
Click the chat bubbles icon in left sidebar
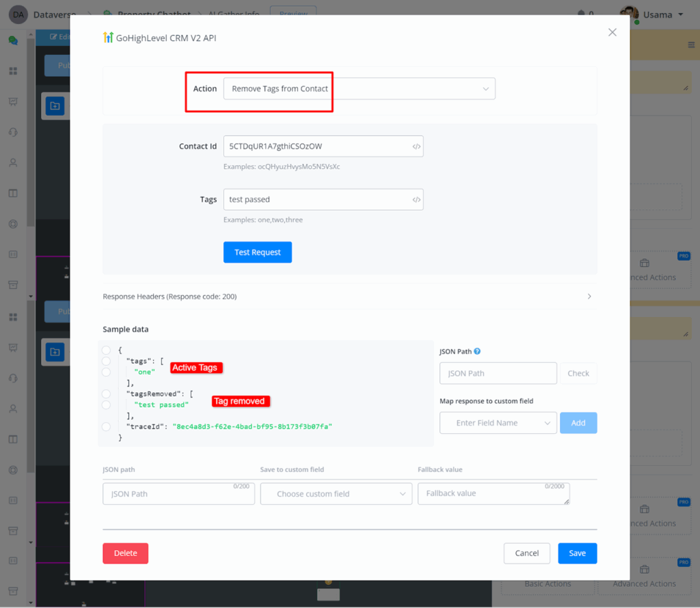pyautogui.click(x=13, y=40)
